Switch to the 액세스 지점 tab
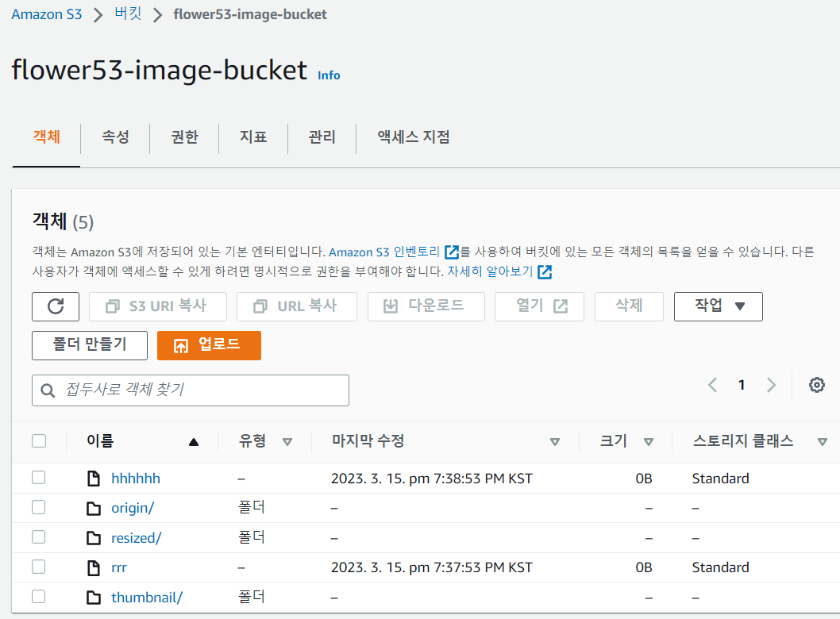Image resolution: width=840 pixels, height=619 pixels. click(414, 137)
